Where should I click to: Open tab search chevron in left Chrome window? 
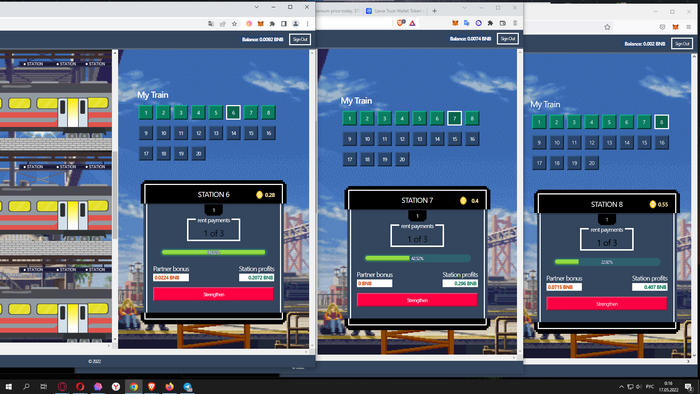256,7
